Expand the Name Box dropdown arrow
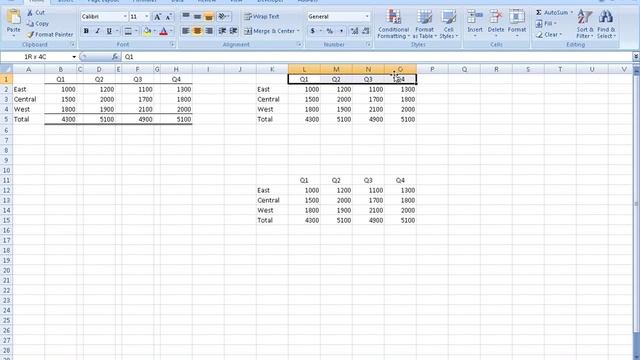This screenshot has height=360, width=640. click(74, 57)
